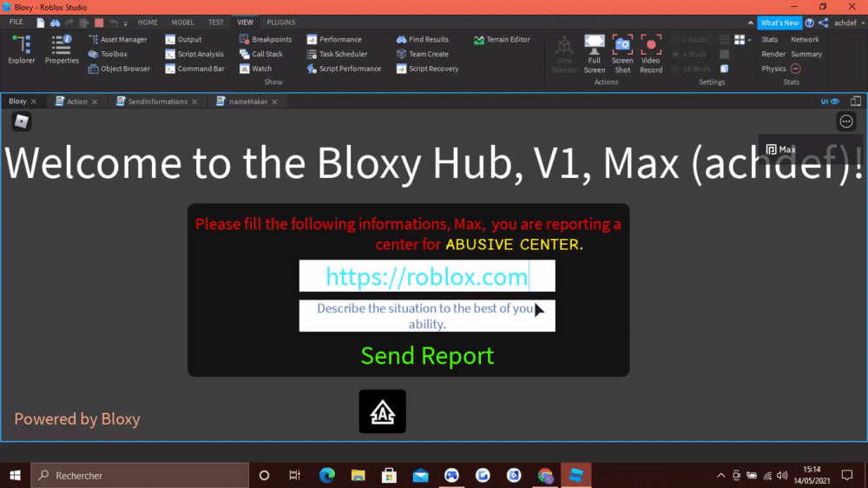This screenshot has height=488, width=868.
Task: Collapse the ribbon with the chevron
Action: point(750,23)
